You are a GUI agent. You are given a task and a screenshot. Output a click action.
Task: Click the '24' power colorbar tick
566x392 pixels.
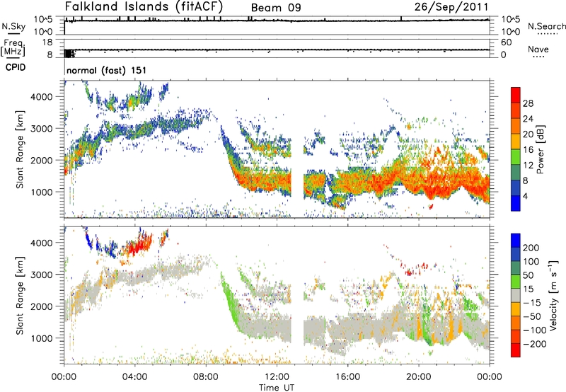click(x=528, y=119)
